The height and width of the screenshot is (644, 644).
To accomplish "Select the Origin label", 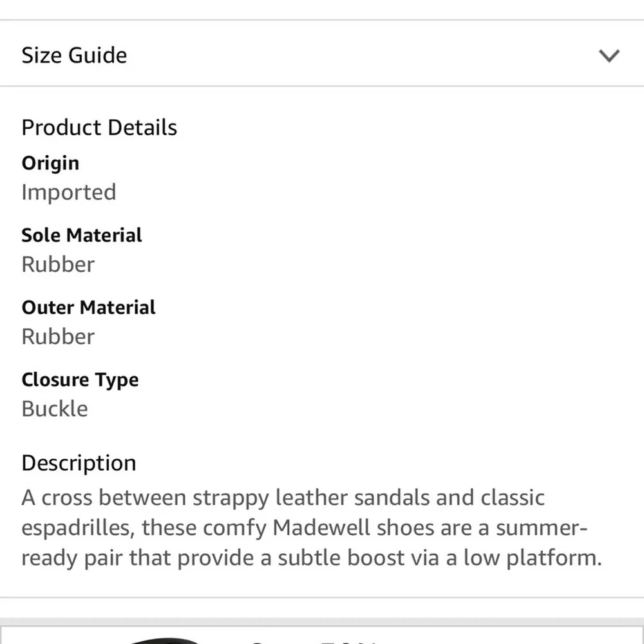I will tap(50, 163).
